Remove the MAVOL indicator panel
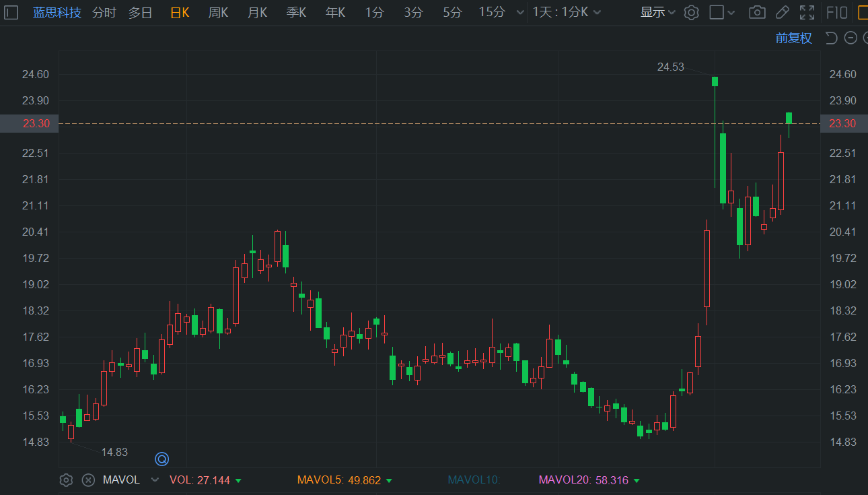 88,480
